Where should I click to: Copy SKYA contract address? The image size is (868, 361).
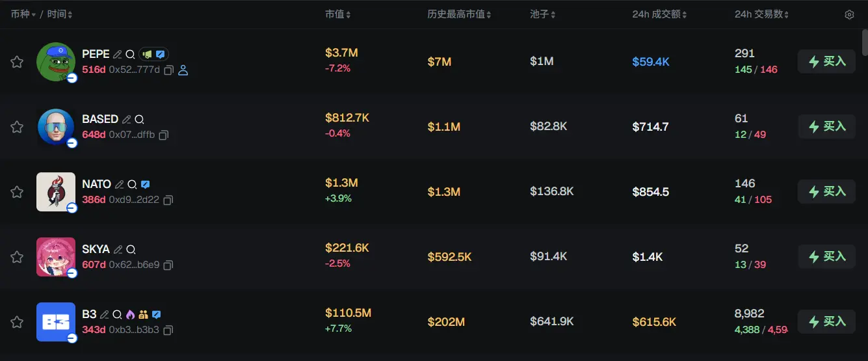tap(168, 265)
